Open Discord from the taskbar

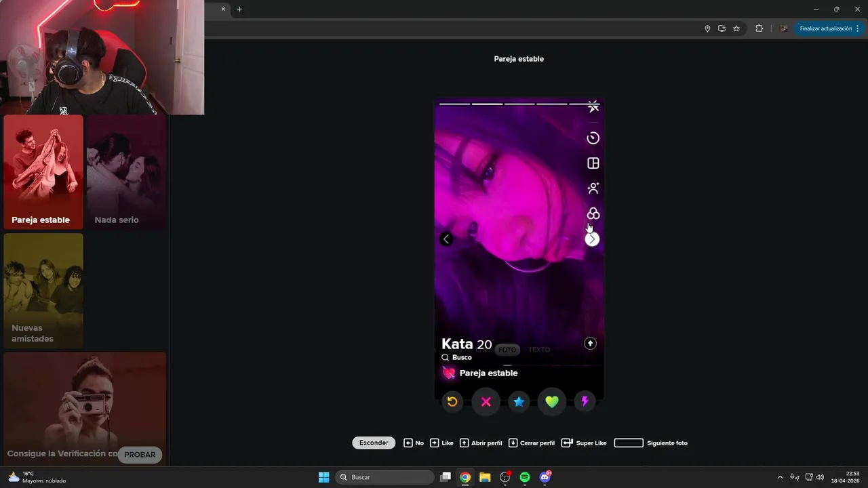(545, 477)
